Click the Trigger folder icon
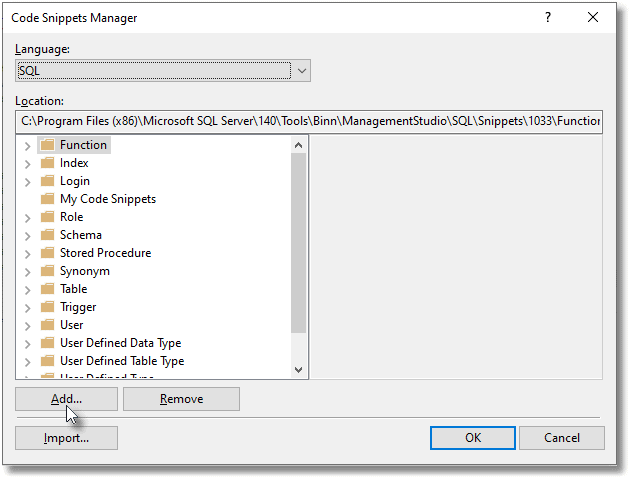 (x=47, y=307)
